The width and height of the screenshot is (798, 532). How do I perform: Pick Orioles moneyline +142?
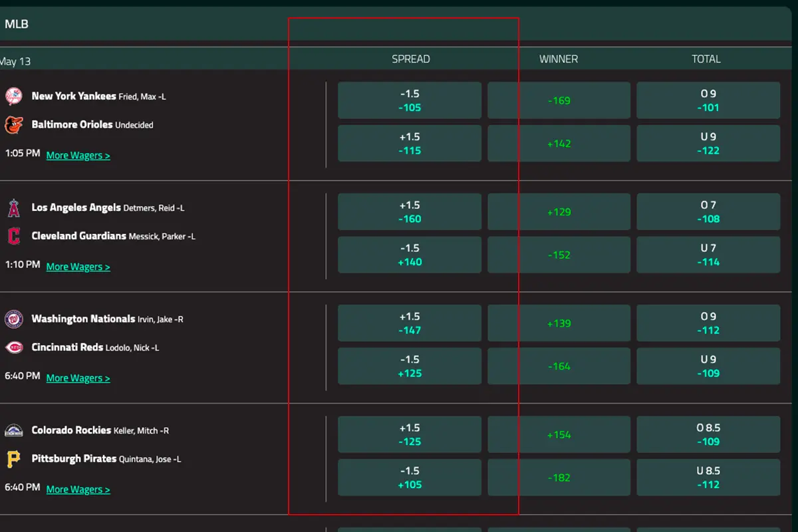pyautogui.click(x=559, y=144)
